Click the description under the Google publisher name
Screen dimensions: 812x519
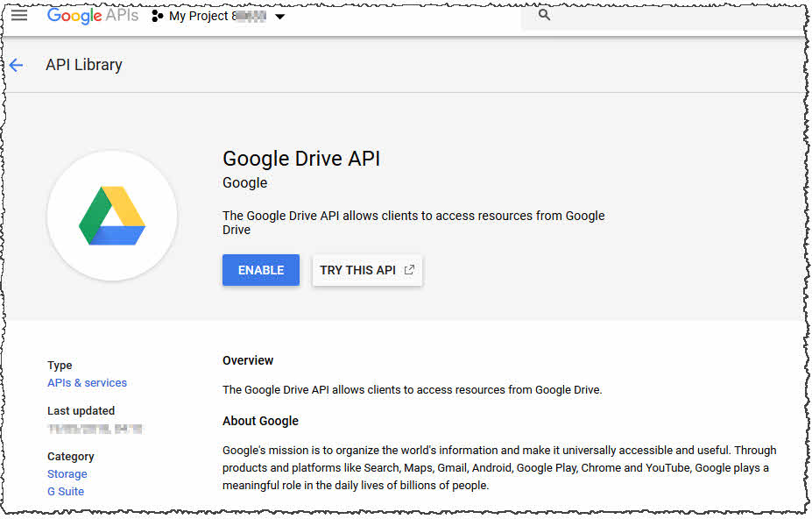pyautogui.click(x=413, y=223)
